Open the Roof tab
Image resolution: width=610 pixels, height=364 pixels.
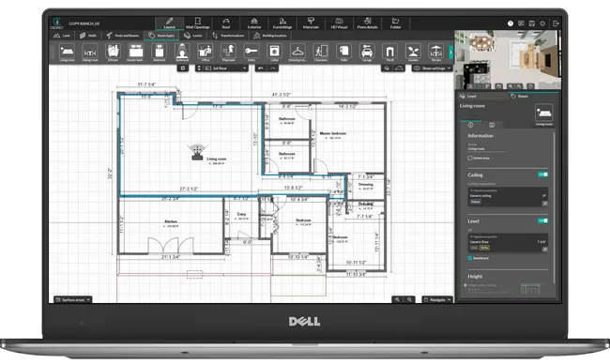point(226,23)
